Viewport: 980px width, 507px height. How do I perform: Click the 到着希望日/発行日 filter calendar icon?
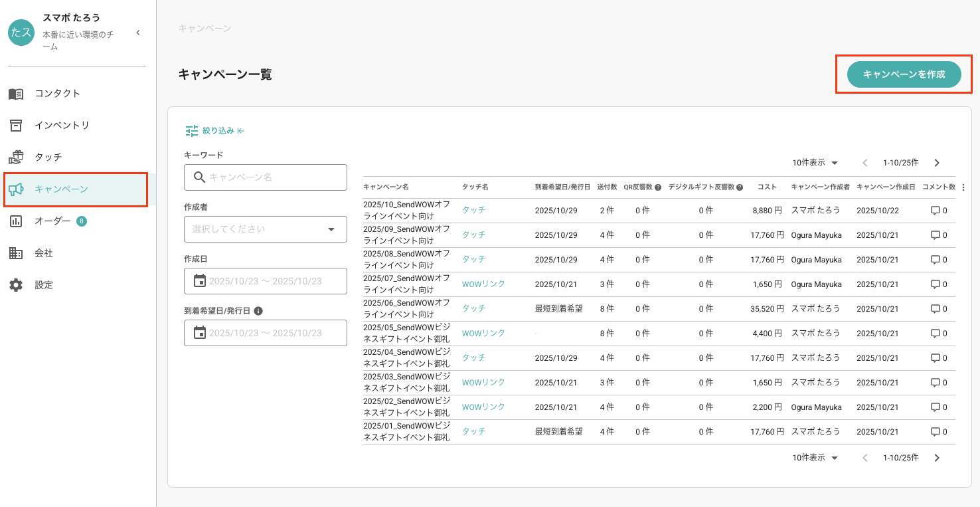(200, 333)
